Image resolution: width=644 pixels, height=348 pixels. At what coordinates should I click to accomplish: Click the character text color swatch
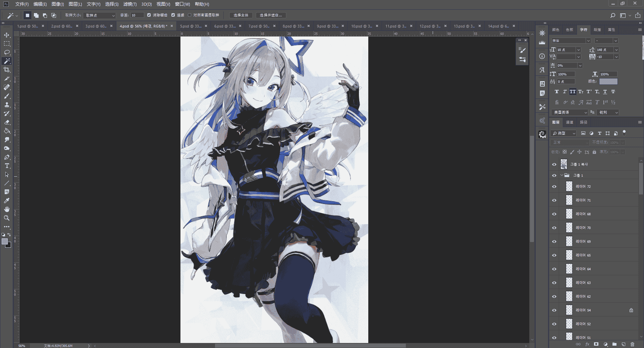(x=608, y=81)
